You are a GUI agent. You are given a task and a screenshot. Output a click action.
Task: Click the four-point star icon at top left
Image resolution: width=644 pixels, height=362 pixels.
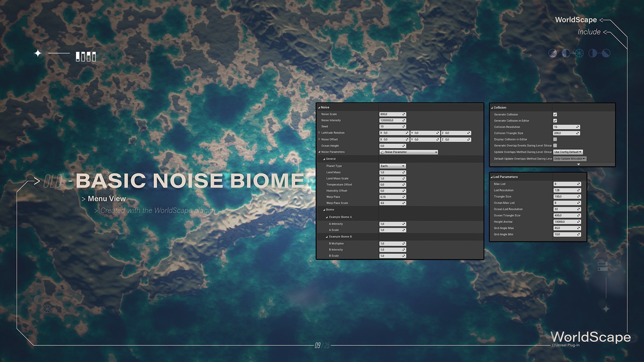(x=38, y=53)
